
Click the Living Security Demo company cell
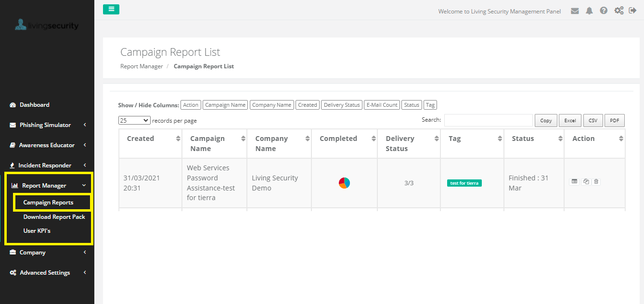coord(279,183)
